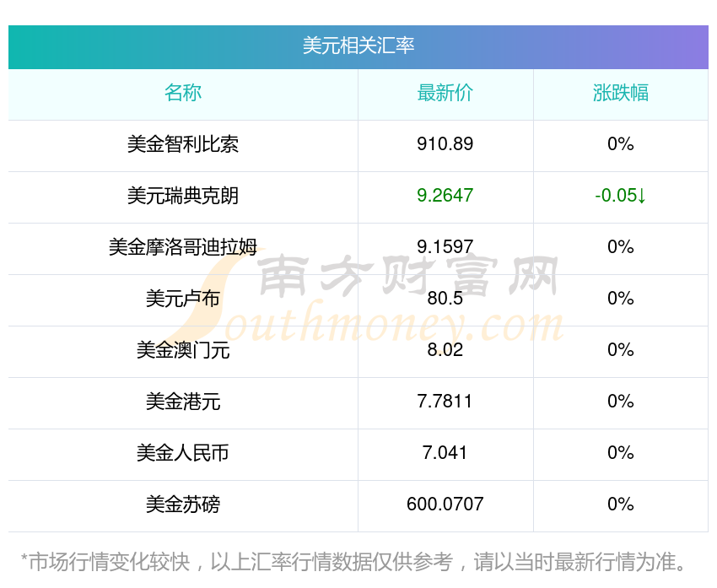Click the 0% change for 美金苏磅
The width and height of the screenshot is (717, 588).
(621, 504)
